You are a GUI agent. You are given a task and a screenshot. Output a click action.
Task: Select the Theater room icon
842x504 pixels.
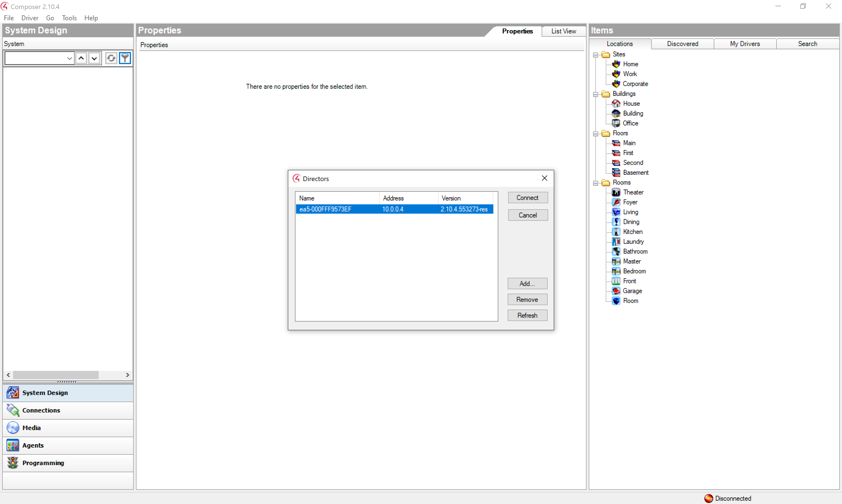click(x=616, y=192)
